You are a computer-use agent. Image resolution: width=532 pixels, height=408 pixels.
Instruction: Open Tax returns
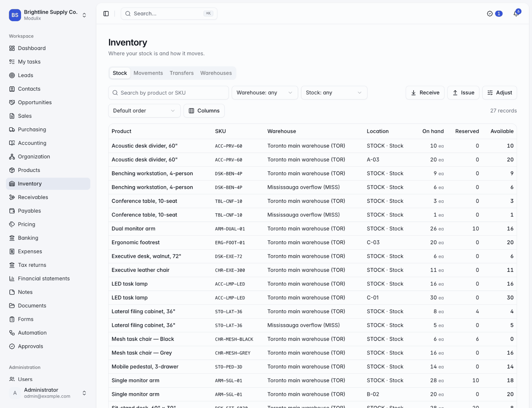click(48, 265)
